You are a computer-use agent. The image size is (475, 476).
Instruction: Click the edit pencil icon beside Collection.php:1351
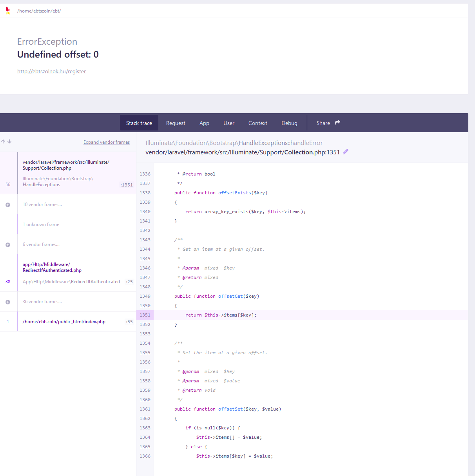pos(346,152)
